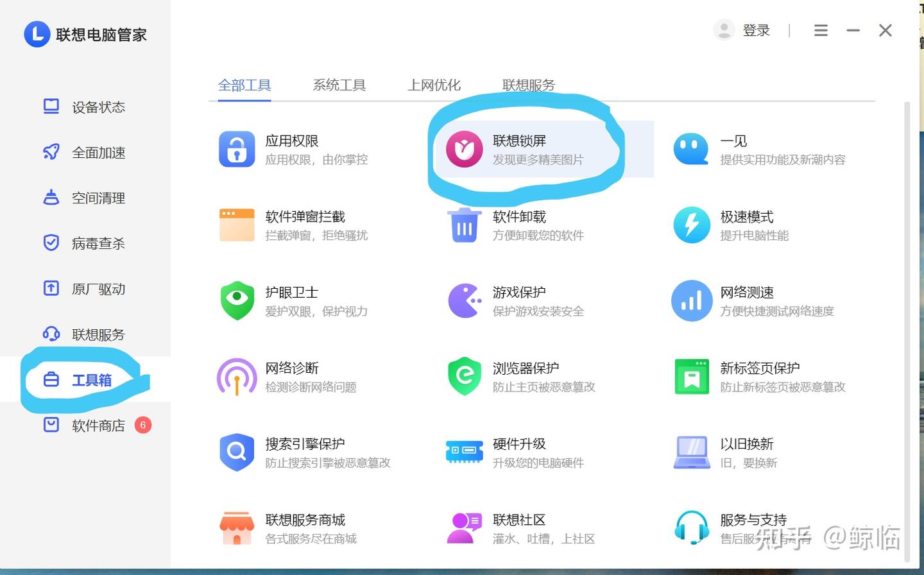The height and width of the screenshot is (575, 924).
Task: Click the 旧，要换新 description text
Action: click(749, 463)
